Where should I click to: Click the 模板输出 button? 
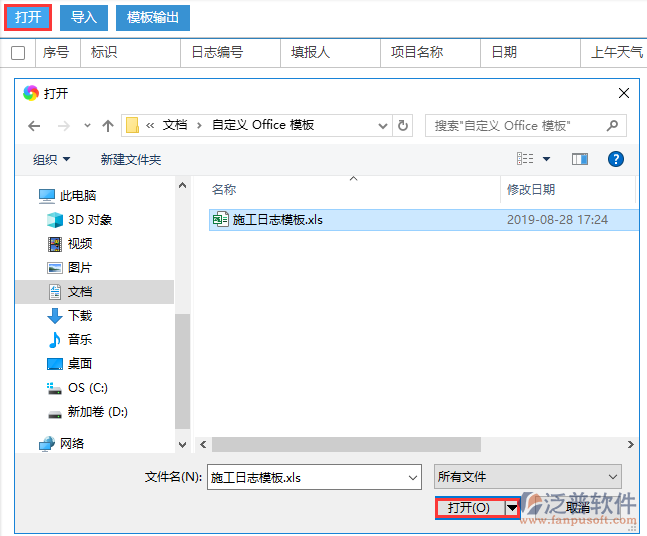click(x=153, y=17)
